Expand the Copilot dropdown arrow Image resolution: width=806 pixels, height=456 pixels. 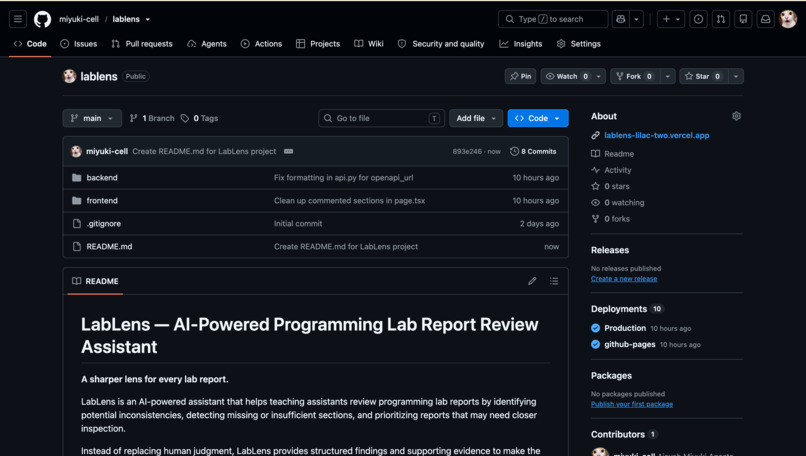point(636,19)
